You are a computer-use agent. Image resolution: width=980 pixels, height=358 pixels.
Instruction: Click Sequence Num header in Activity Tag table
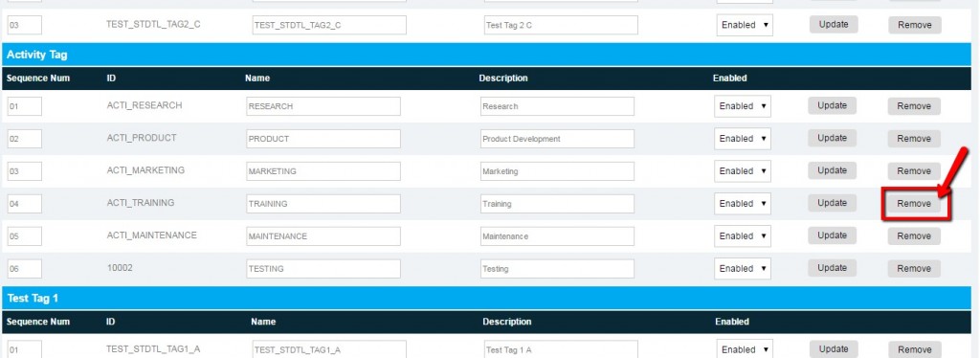click(38, 78)
